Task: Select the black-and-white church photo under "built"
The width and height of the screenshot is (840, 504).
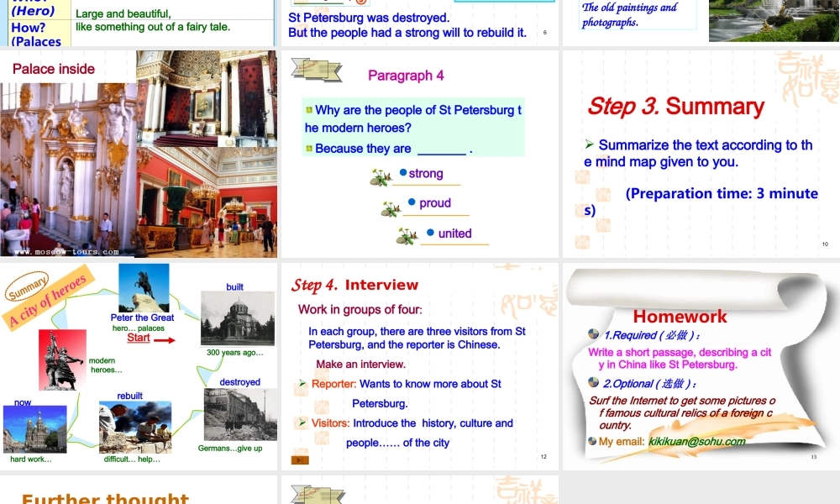Action: click(x=238, y=318)
